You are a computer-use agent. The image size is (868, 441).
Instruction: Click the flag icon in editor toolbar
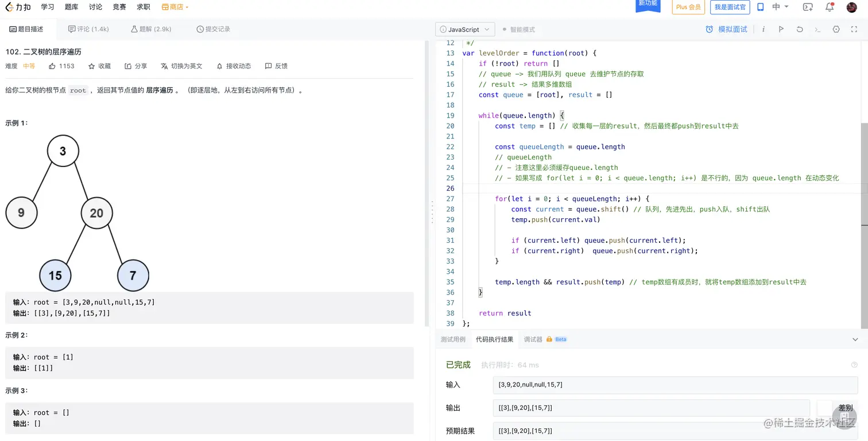781,29
